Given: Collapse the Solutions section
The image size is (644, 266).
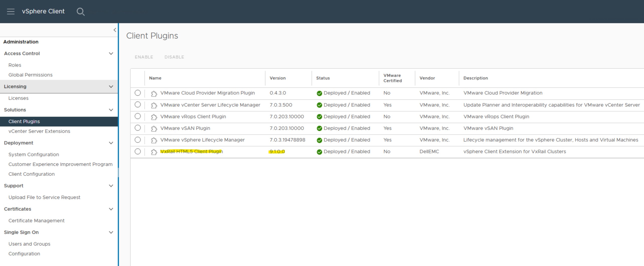Looking at the screenshot, I should pyautogui.click(x=111, y=110).
